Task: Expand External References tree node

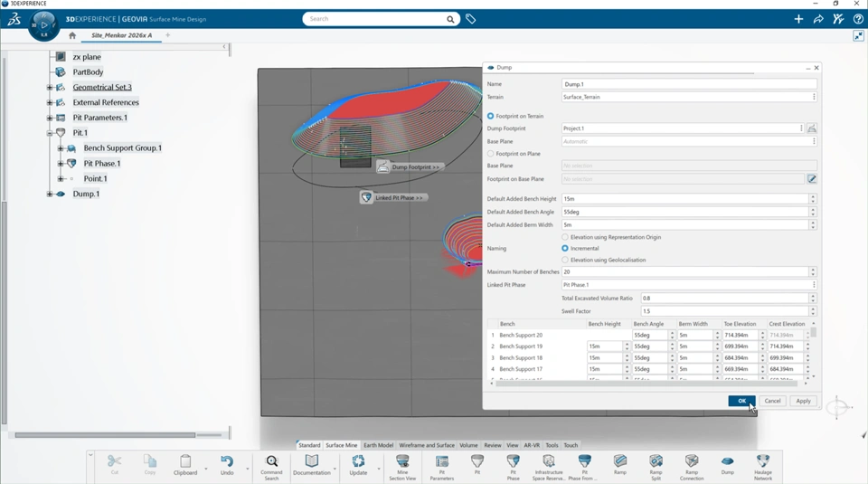Action: [50, 102]
